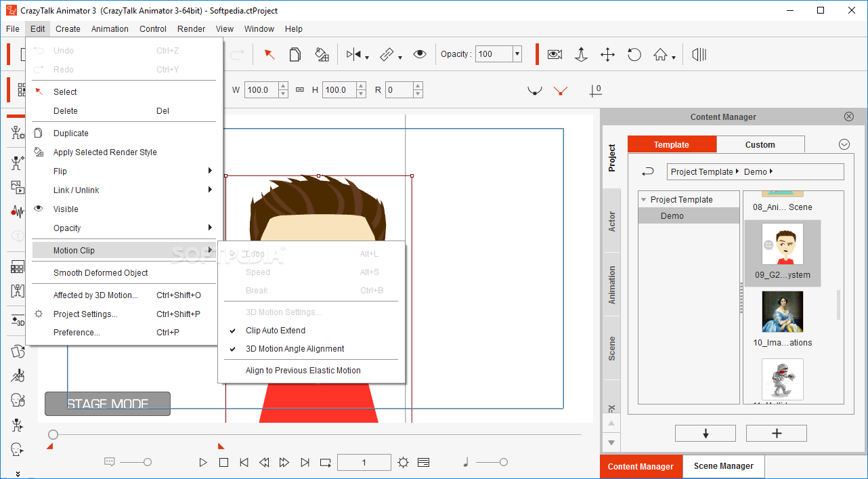Click the Duplicate pages icon in toolbar

click(x=295, y=54)
